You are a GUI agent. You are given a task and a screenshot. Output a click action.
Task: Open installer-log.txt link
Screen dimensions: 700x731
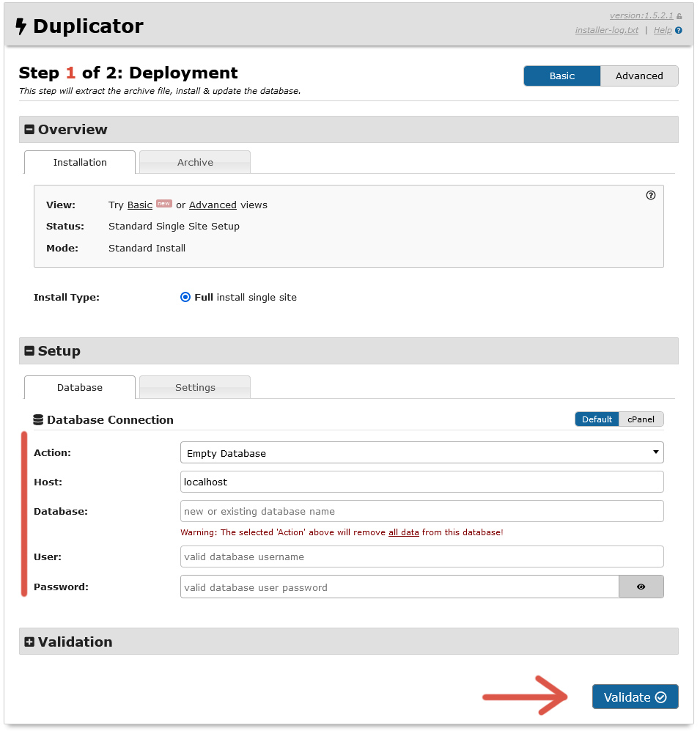point(606,30)
